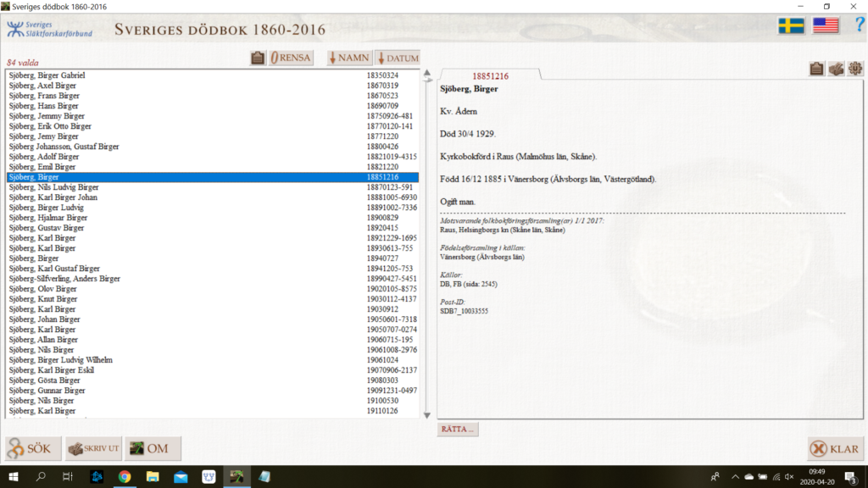This screenshot has height=488, width=868.
Task: Sort list by NAMN
Action: 349,58
